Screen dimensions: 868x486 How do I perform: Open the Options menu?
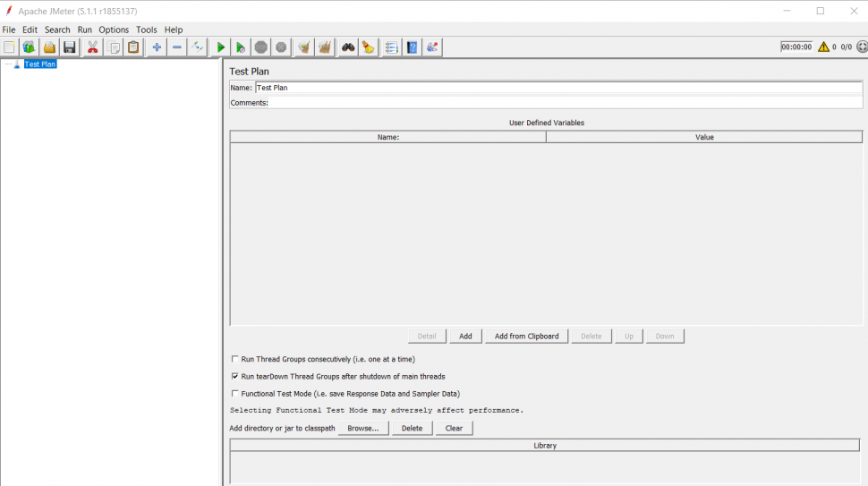coord(114,30)
